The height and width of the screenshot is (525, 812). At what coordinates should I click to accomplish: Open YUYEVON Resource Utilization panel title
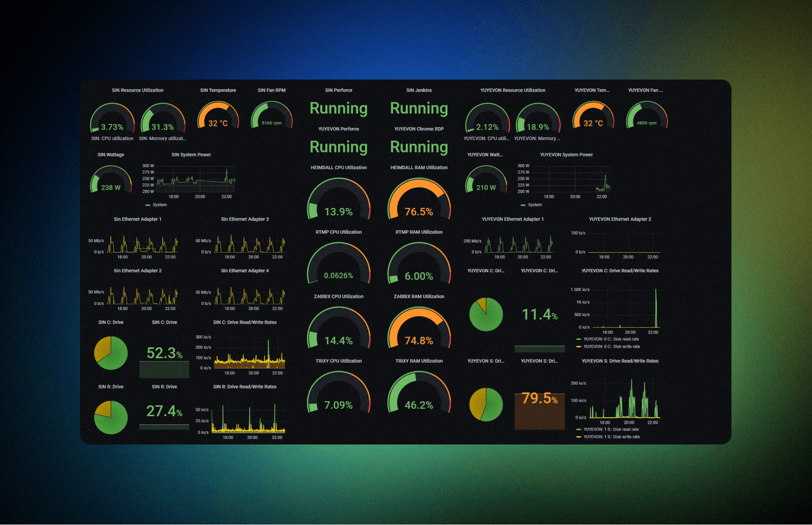click(x=513, y=91)
